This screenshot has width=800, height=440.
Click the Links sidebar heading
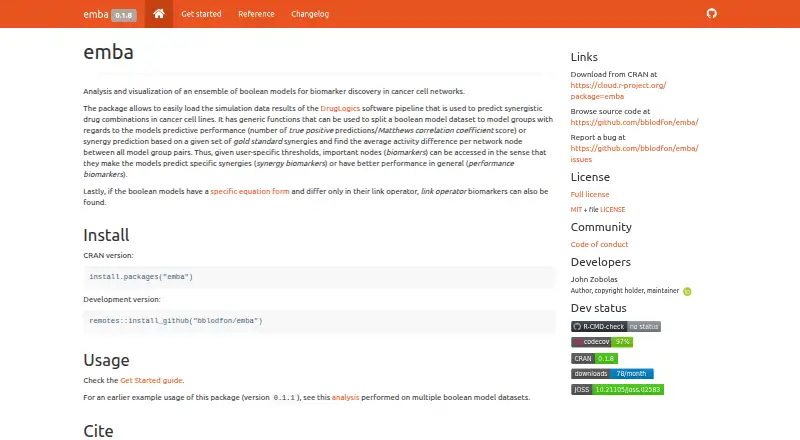click(x=584, y=57)
